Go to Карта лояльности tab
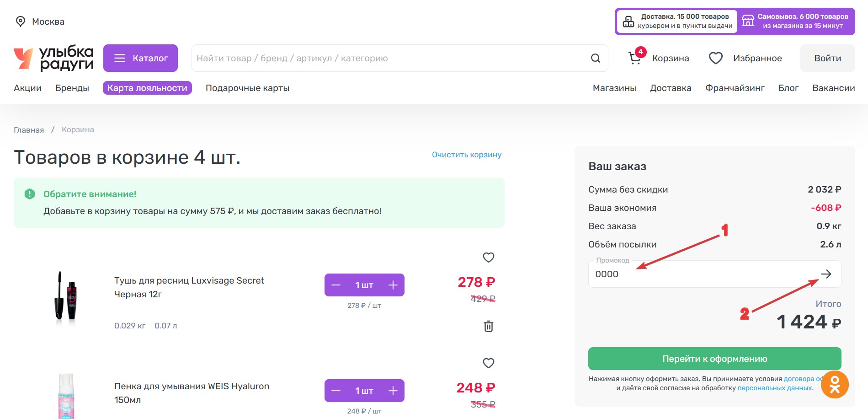The width and height of the screenshot is (868, 419). (147, 88)
